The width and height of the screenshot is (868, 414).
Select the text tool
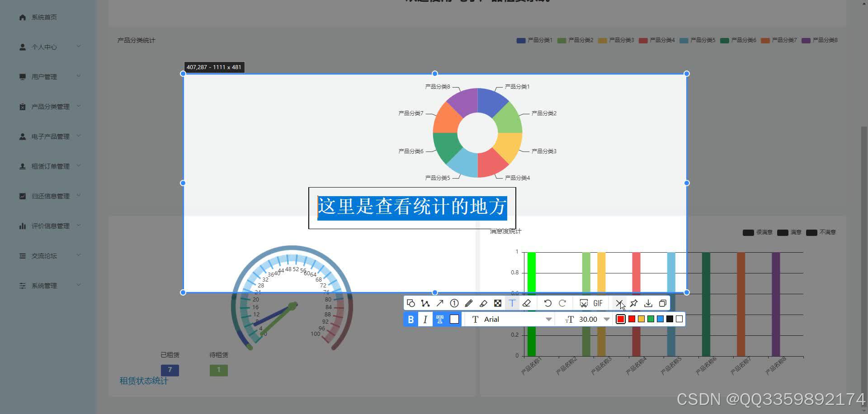tap(512, 303)
